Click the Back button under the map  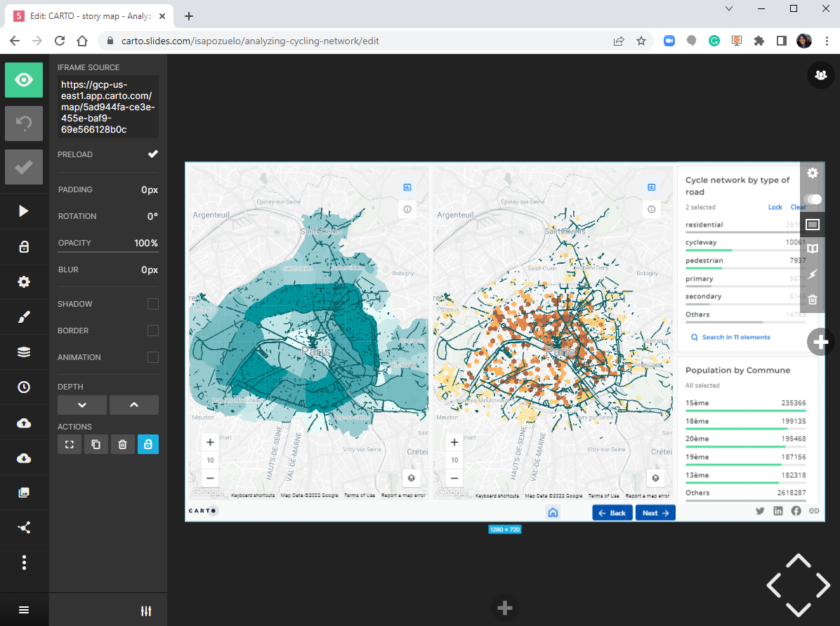pyautogui.click(x=612, y=513)
